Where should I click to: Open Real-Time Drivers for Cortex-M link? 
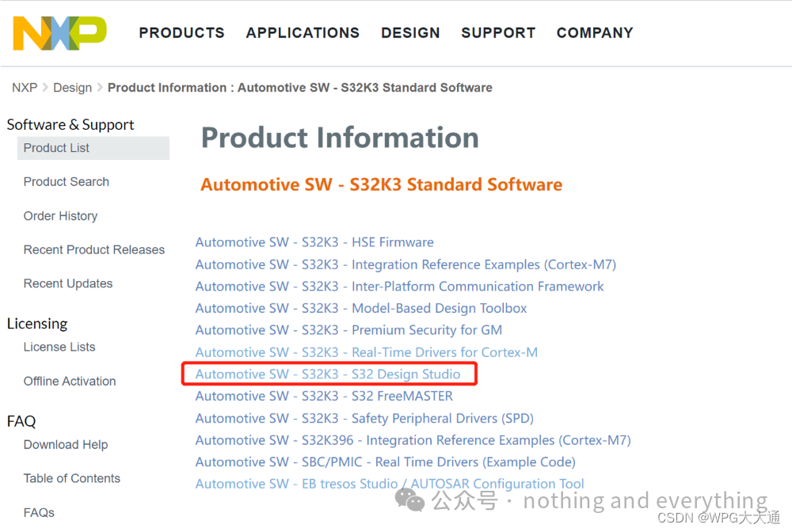366,351
